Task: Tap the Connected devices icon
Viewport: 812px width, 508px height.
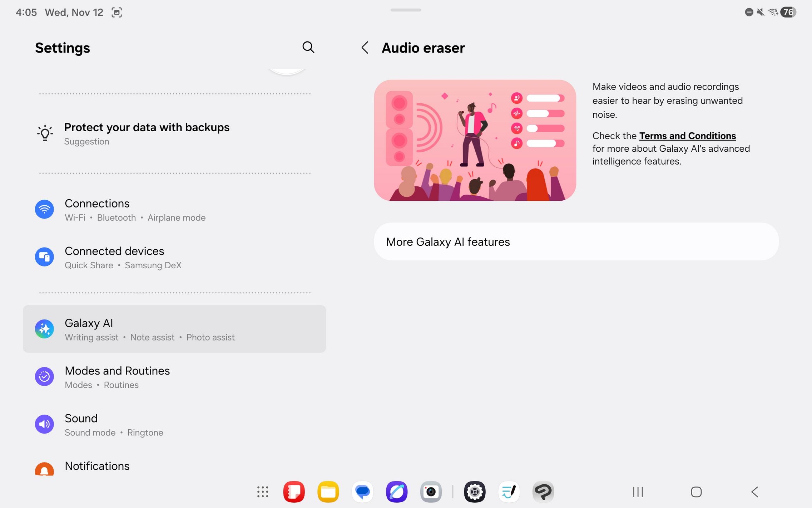Action: [44, 257]
